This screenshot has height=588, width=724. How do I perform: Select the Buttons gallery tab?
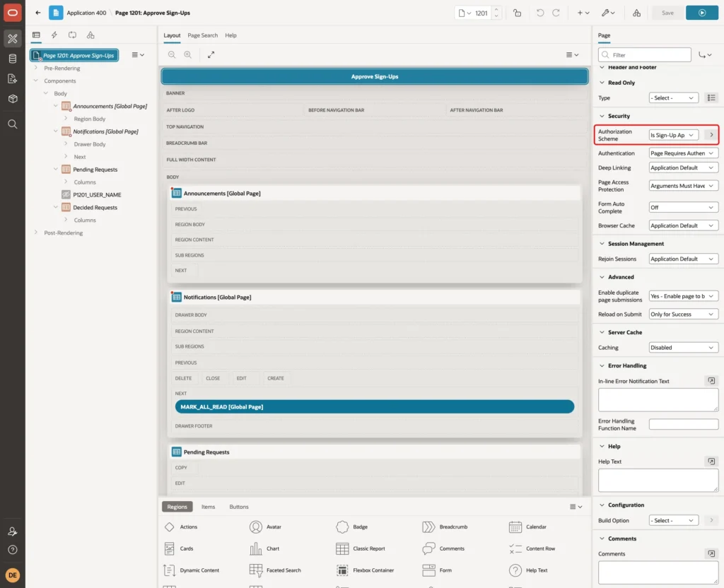point(239,507)
